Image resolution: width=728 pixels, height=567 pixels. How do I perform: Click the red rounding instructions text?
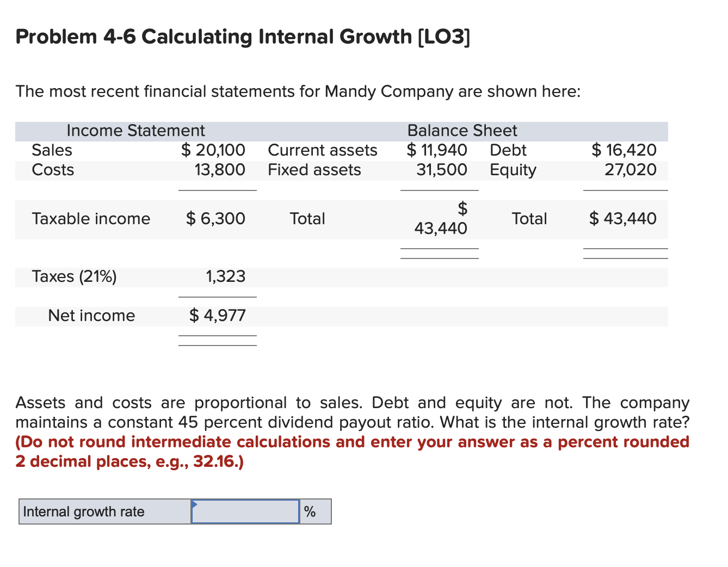pyautogui.click(x=352, y=451)
